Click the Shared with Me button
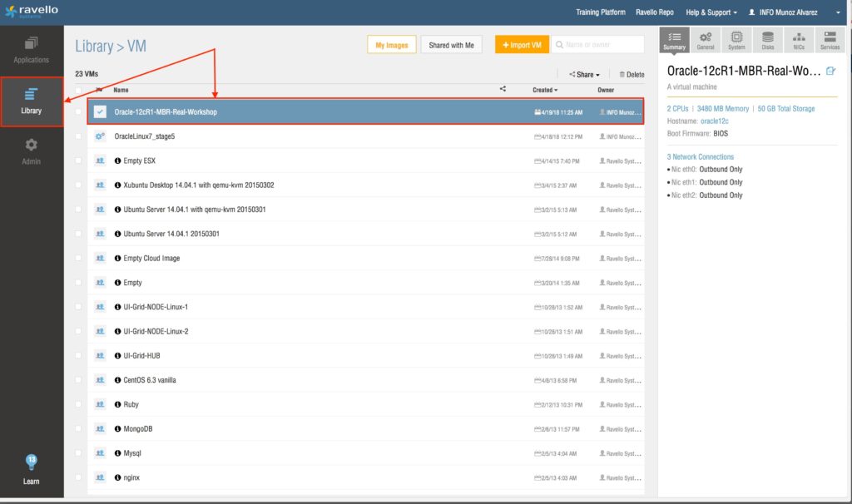The image size is (852, 504). coord(451,45)
